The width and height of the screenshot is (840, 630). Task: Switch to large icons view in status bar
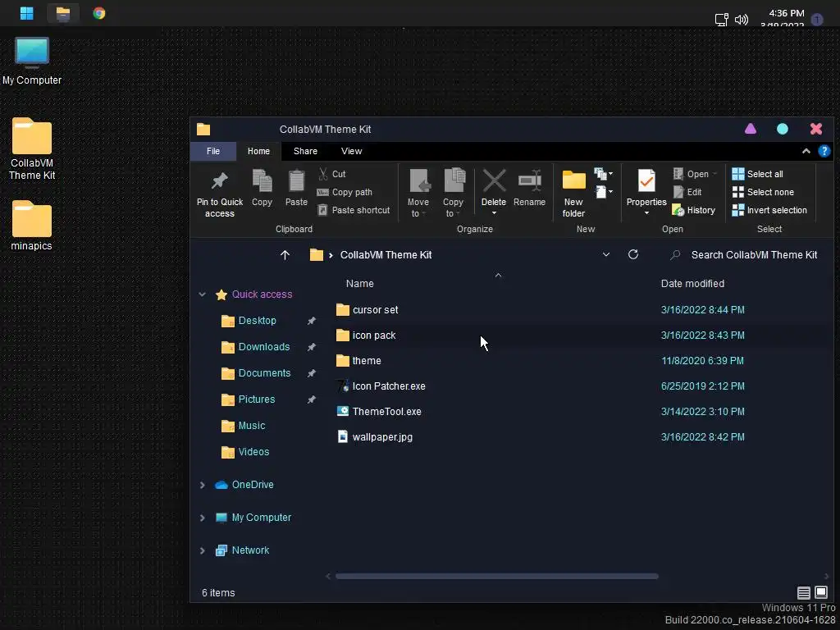click(821, 592)
